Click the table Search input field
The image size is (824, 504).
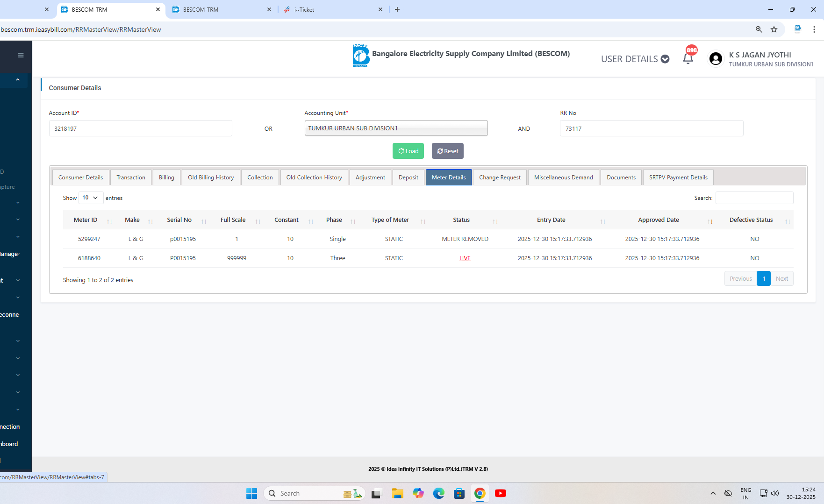pos(754,198)
